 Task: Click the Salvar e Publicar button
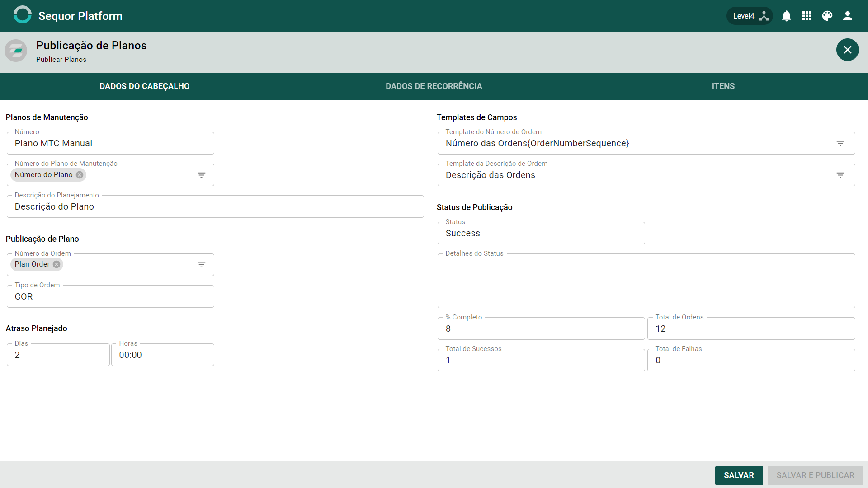coord(816,475)
